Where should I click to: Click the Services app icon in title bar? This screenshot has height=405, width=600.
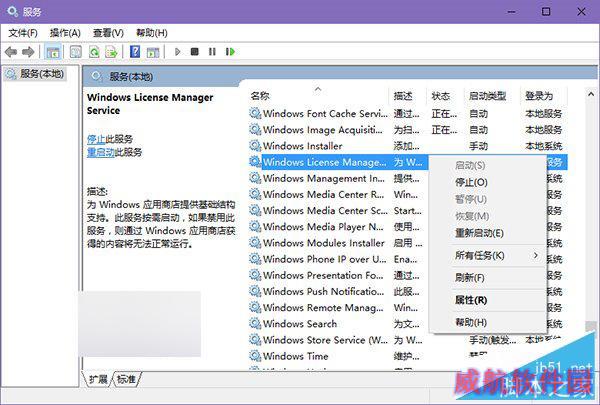tap(12, 11)
